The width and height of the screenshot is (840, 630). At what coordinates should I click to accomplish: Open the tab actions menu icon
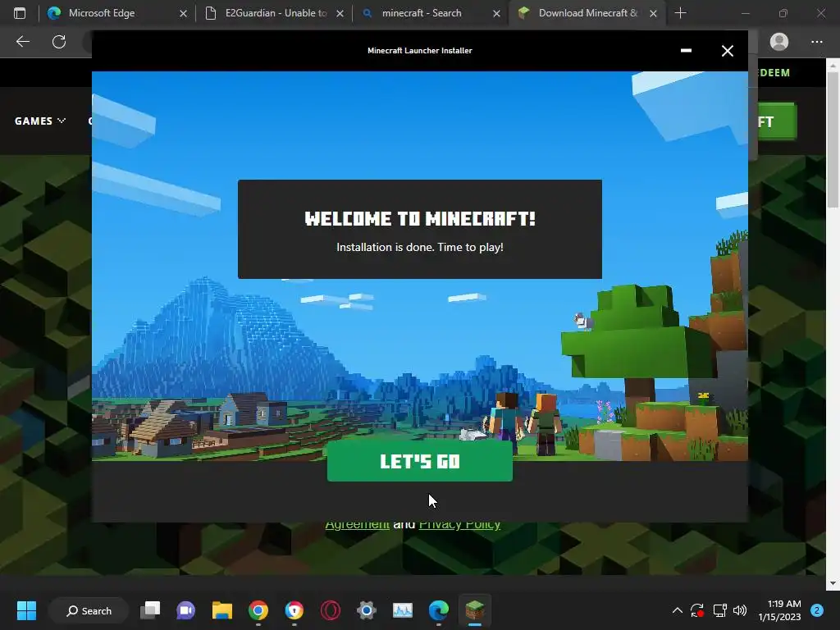(20, 13)
